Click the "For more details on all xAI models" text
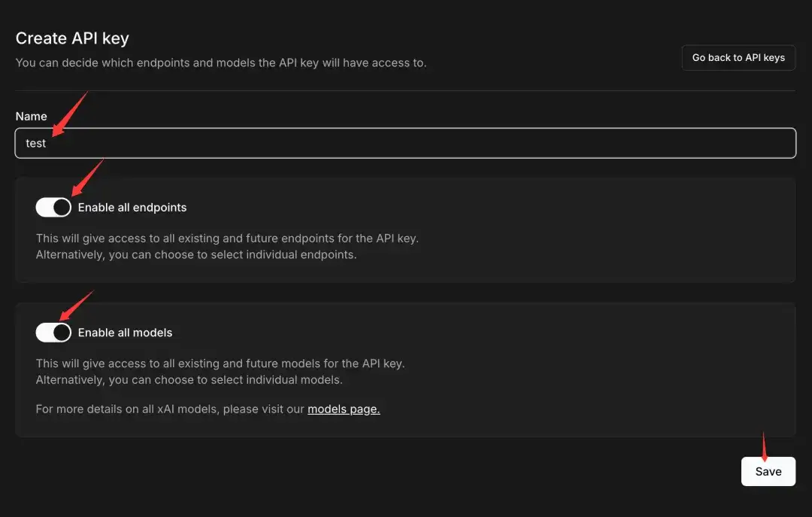812x517 pixels. (170, 409)
